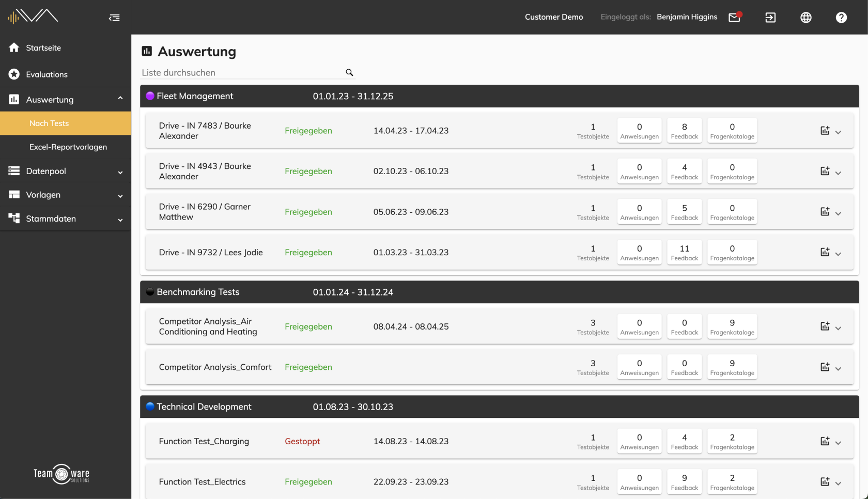
Task: Select Nach Tests submenu item
Action: coord(66,123)
